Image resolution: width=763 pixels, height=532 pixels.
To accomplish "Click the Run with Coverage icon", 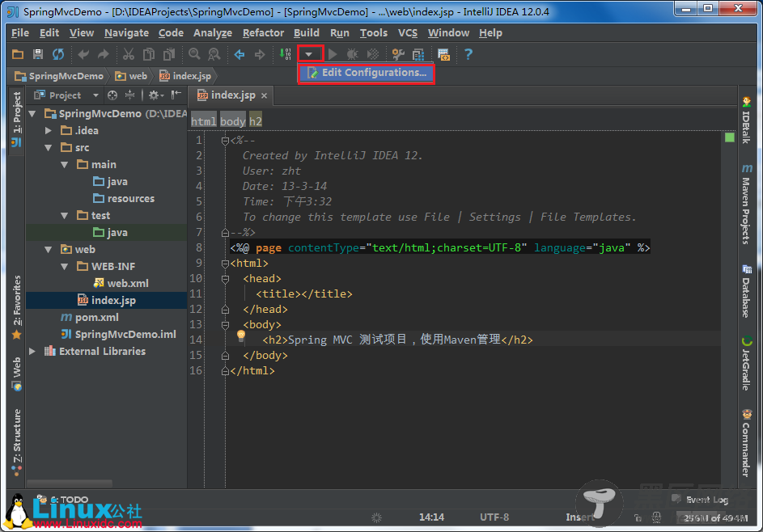I will 373,54.
